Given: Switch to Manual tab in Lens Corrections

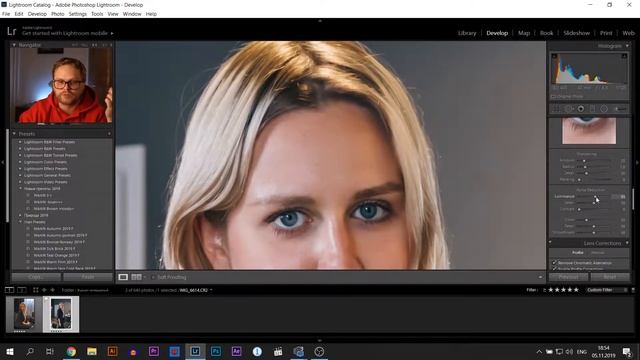Looking at the screenshot, I should click(x=598, y=253).
